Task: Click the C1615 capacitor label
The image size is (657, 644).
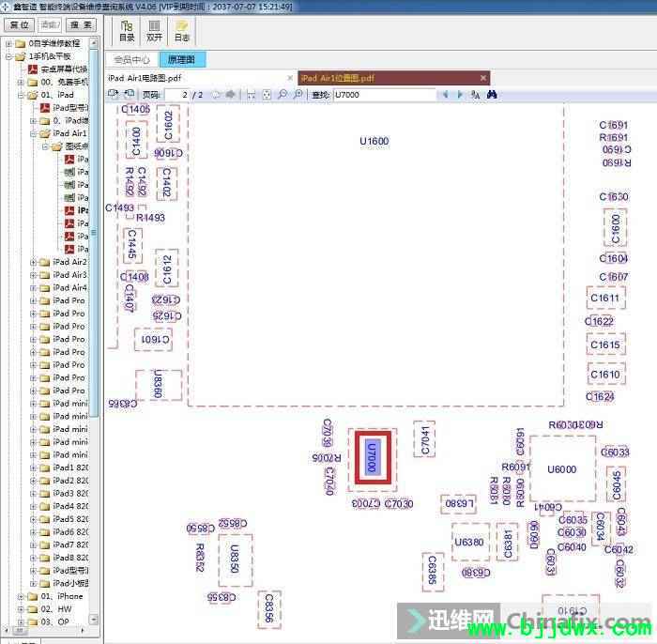Action: [x=605, y=345]
